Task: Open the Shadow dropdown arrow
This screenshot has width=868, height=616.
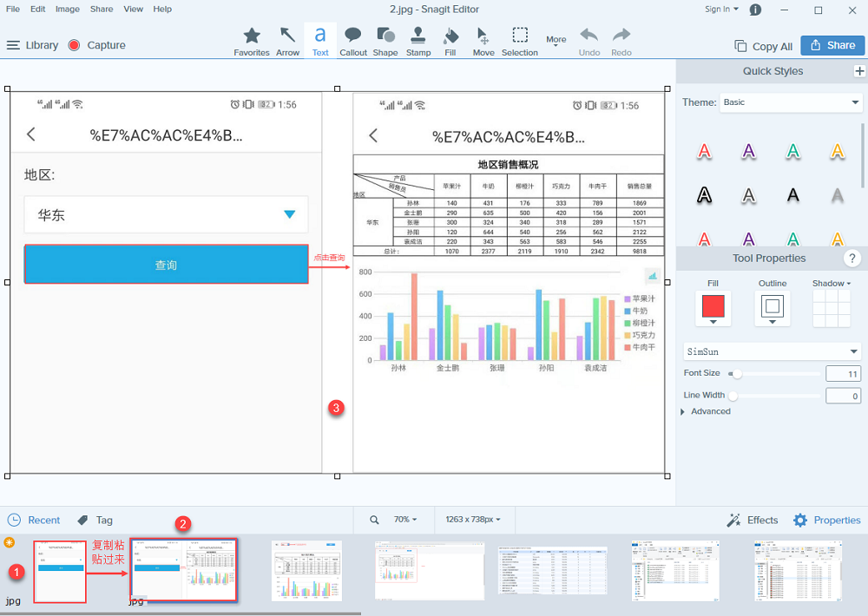Action: 849,284
